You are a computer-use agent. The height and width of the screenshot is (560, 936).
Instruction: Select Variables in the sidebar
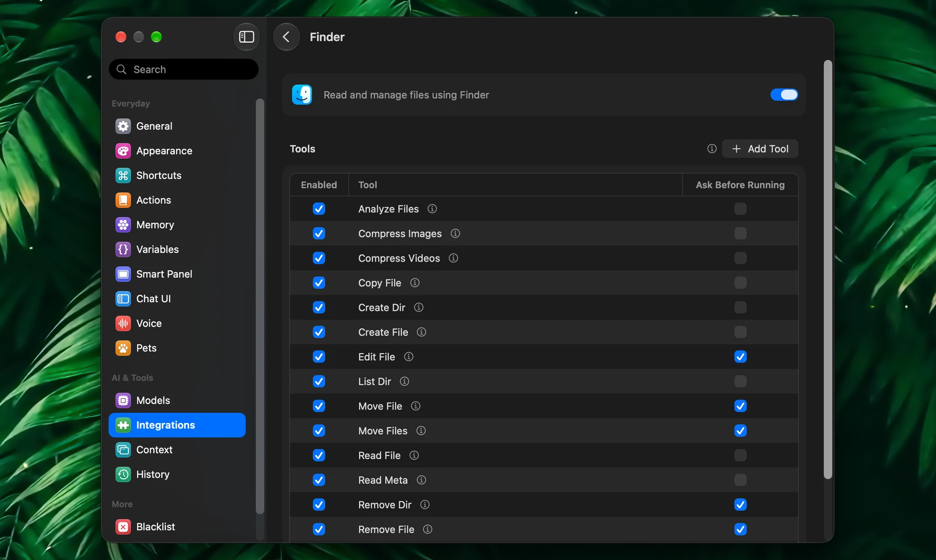click(177, 250)
